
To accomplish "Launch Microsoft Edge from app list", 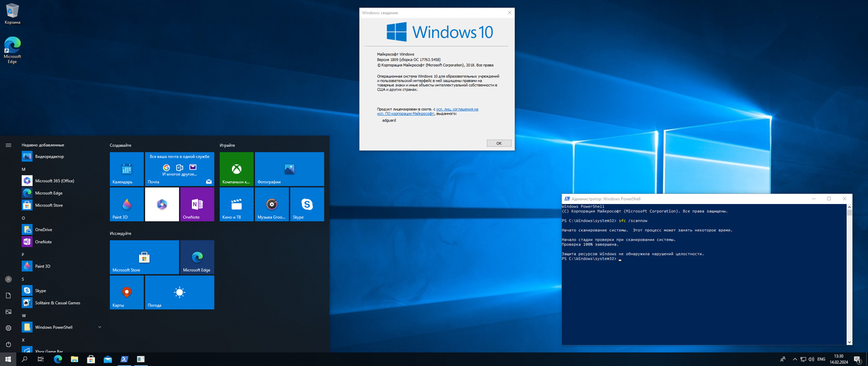I will point(61,193).
